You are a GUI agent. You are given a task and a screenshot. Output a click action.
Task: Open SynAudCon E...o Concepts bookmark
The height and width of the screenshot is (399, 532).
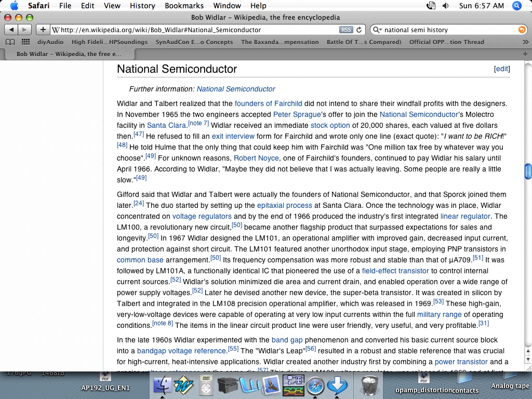[x=194, y=42]
